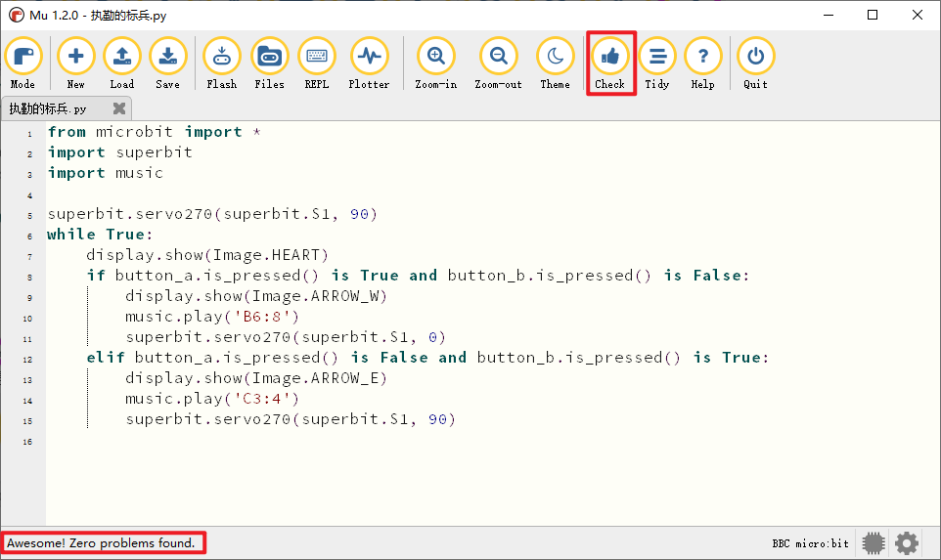Click line number 16 in the gutter

[27, 442]
